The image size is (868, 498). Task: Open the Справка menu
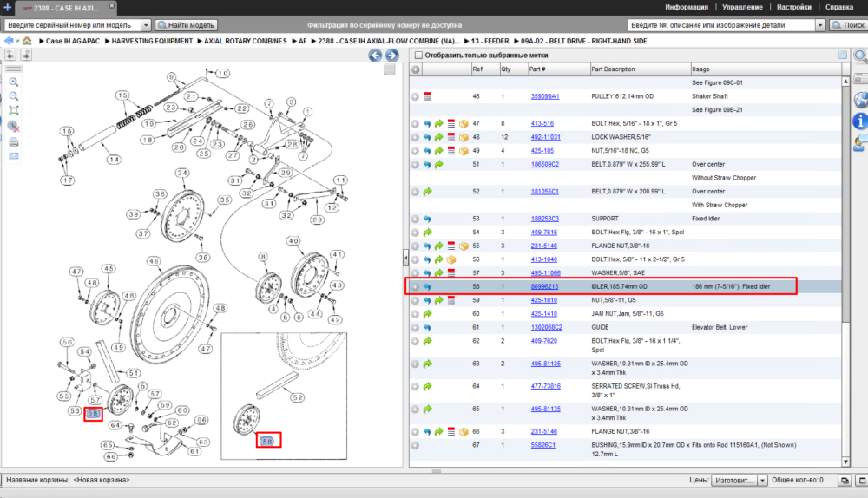tap(839, 7)
